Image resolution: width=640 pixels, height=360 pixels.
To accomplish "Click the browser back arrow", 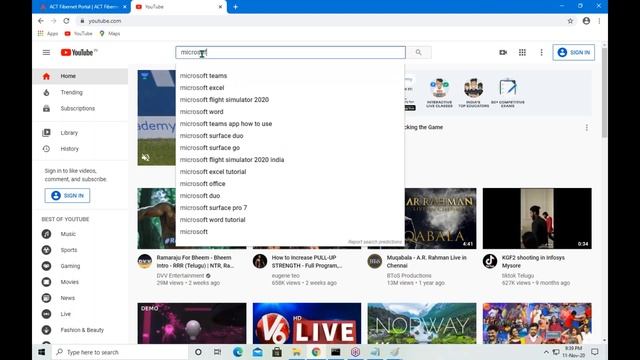I will click(40, 21).
